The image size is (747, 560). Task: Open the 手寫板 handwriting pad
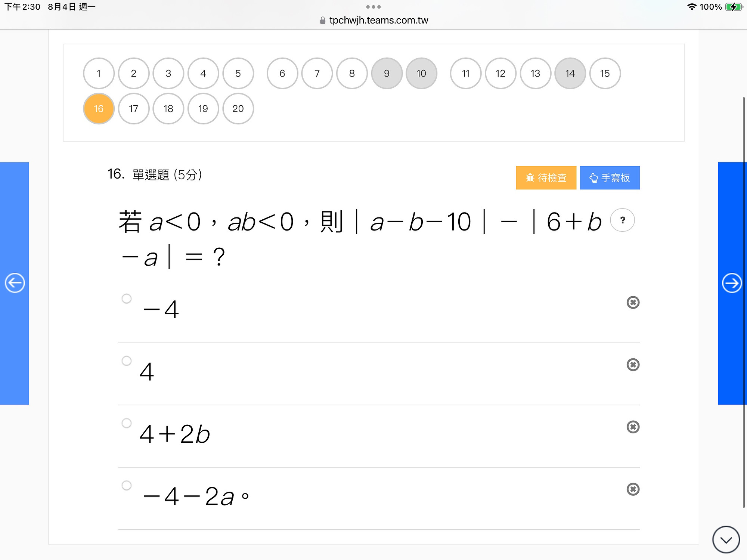610,178
